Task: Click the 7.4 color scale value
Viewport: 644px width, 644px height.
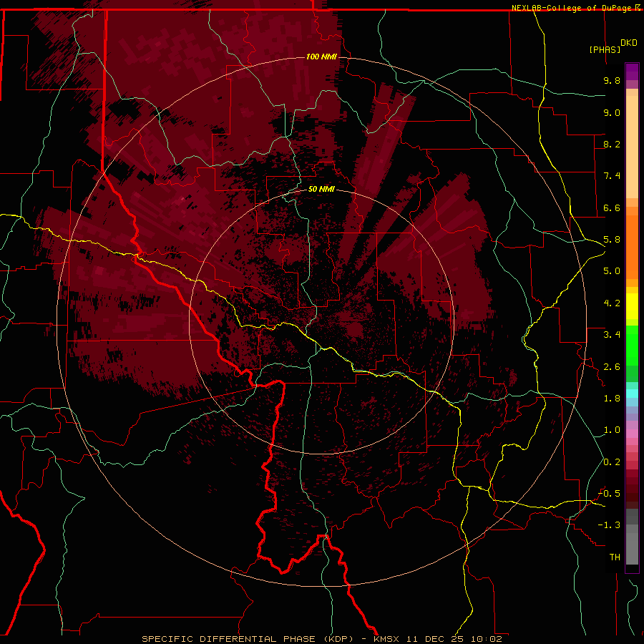Action: click(x=612, y=176)
